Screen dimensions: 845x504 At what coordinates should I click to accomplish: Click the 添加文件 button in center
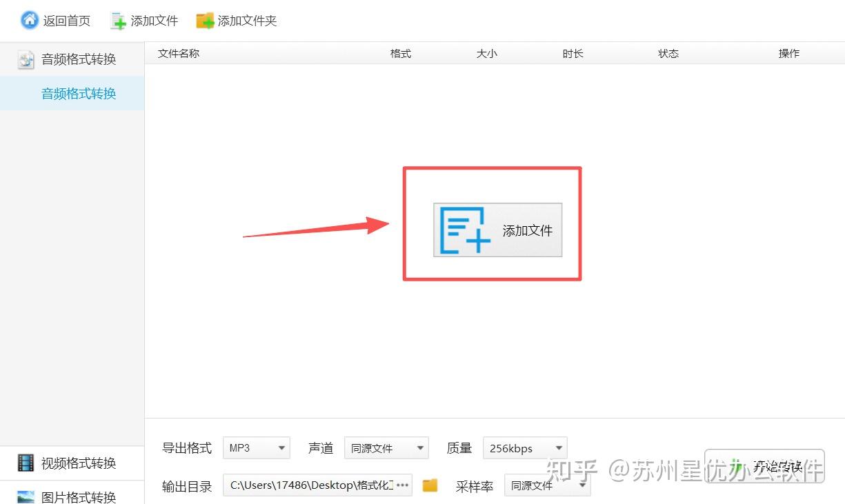(x=498, y=230)
